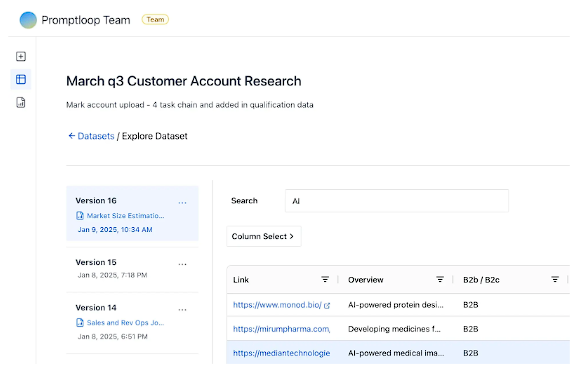Screen dimensions: 584x378
Task: Select Version 16 in the version list
Action: coord(132,213)
